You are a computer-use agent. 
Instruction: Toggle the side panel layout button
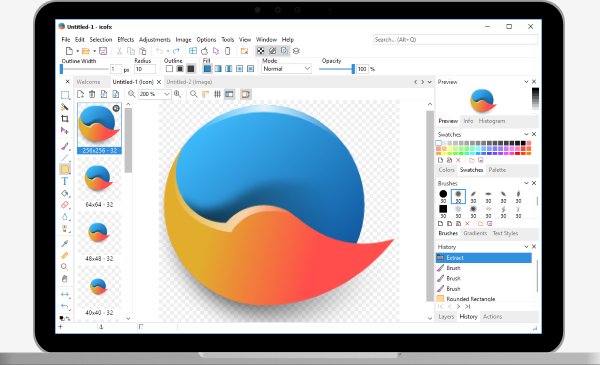pyautogui.click(x=229, y=94)
